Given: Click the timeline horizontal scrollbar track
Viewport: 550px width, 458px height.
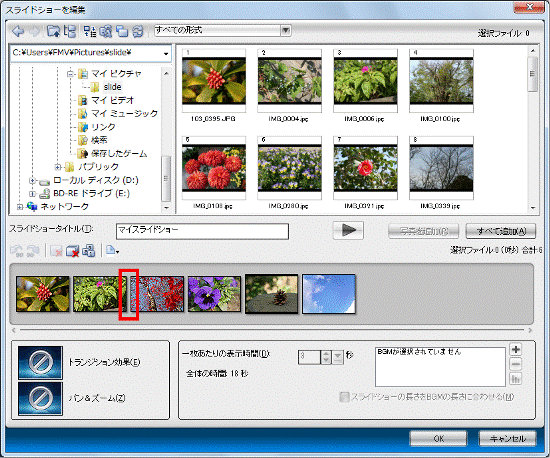Looking at the screenshot, I should click(x=272, y=330).
